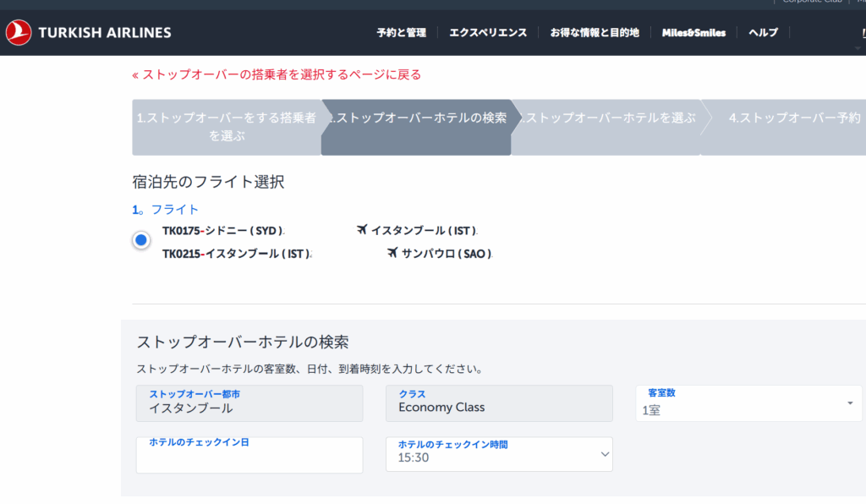Click the 1。フライト heading
This screenshot has height=504, width=866.
pos(165,210)
